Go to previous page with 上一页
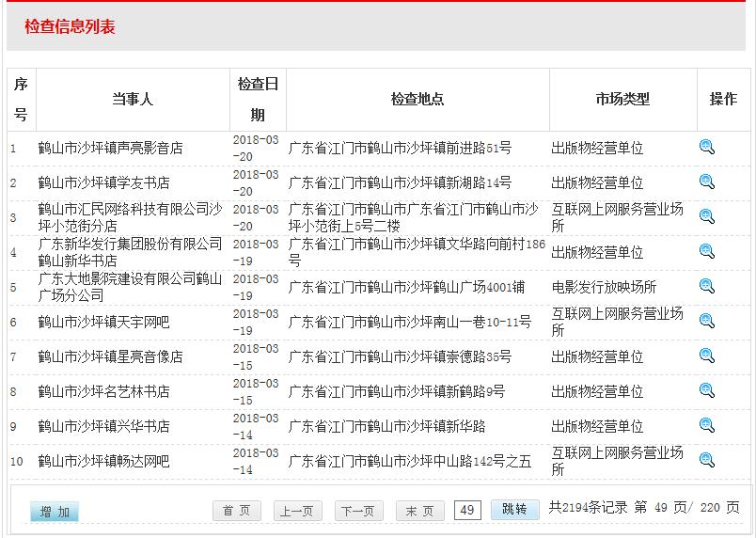756x538 pixels. [298, 511]
